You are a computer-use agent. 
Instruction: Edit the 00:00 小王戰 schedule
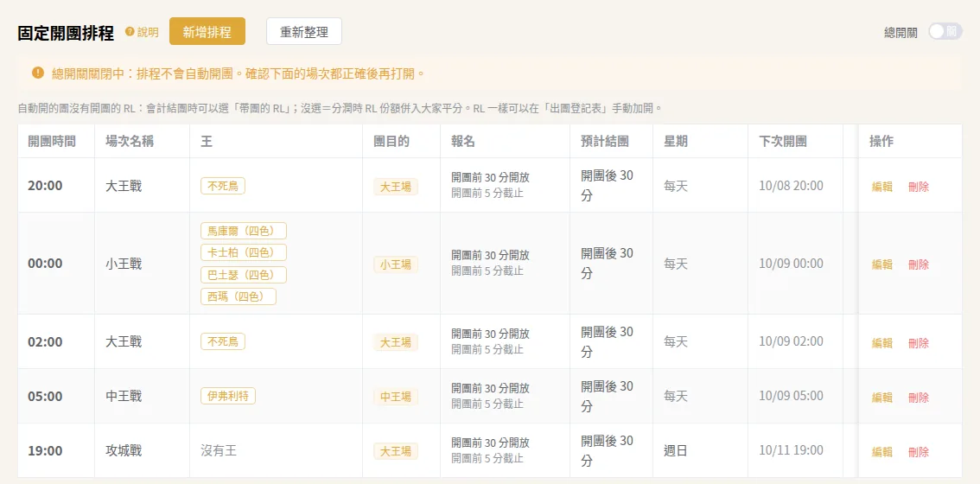point(881,264)
